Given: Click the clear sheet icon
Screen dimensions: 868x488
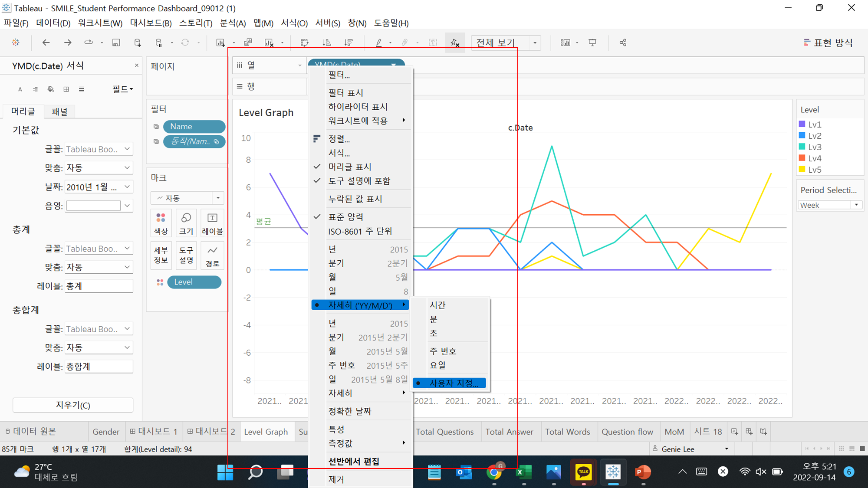Looking at the screenshot, I should click(269, 43).
